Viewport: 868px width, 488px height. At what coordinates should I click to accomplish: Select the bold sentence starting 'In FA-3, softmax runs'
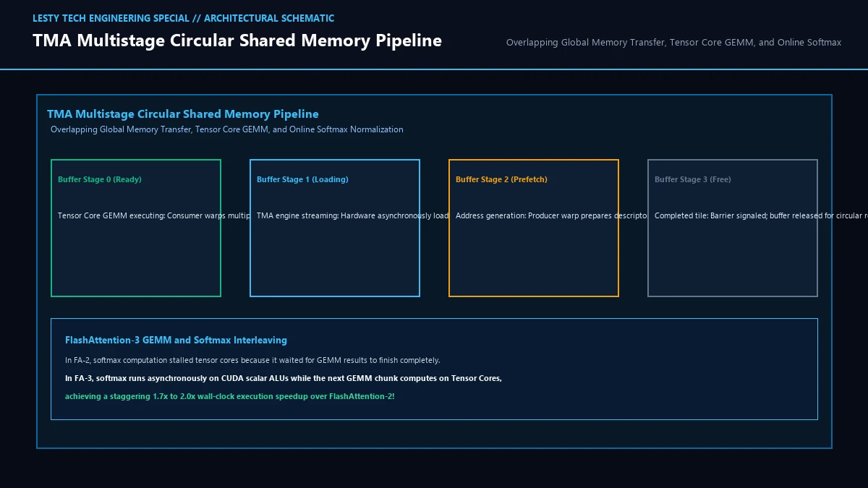click(284, 378)
